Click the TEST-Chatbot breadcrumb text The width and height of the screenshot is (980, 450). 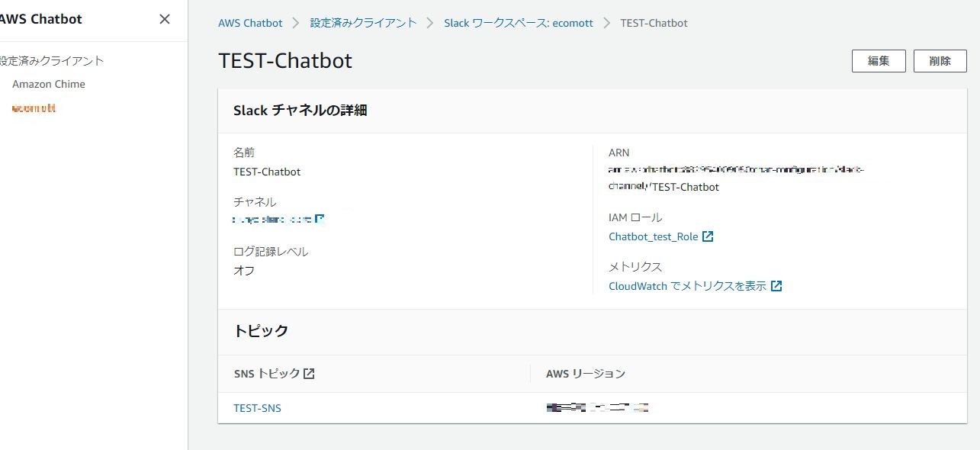point(654,23)
